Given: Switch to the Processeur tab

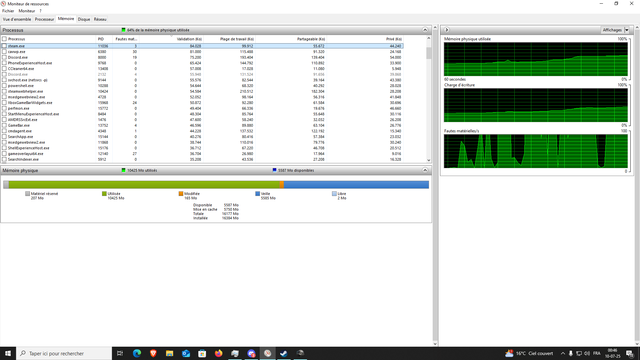Looking at the screenshot, I should (x=44, y=19).
